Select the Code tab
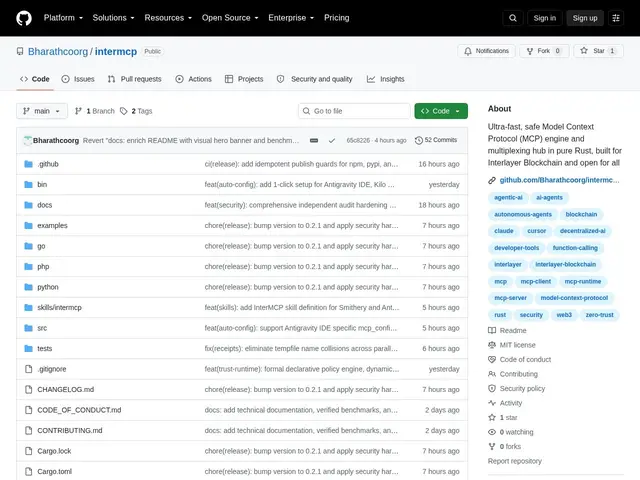Viewport: 640px width, 480px height. [35, 79]
